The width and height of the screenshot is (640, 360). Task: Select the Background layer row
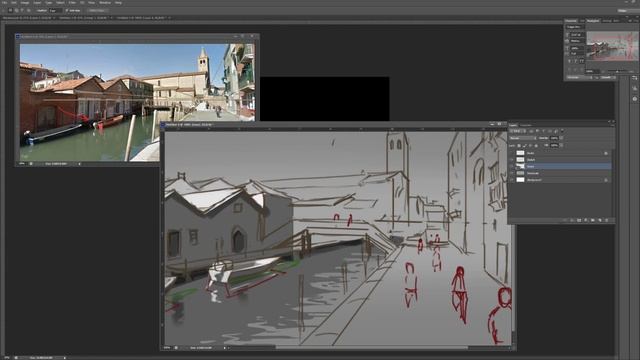(x=560, y=180)
